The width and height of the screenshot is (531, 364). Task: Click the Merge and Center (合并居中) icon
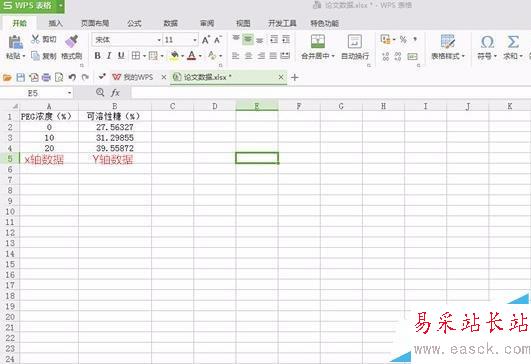pyautogui.click(x=318, y=41)
